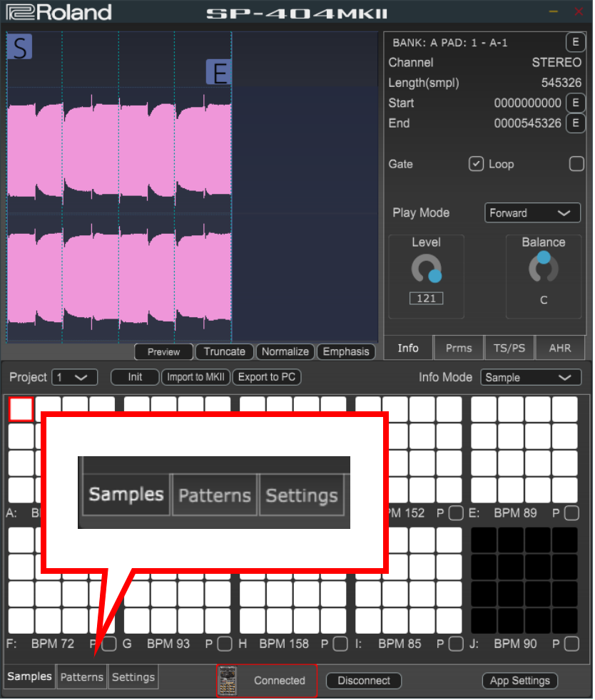Viewport: 595px width, 700px height.
Task: Click the End value 0000545326
Action: (x=529, y=123)
